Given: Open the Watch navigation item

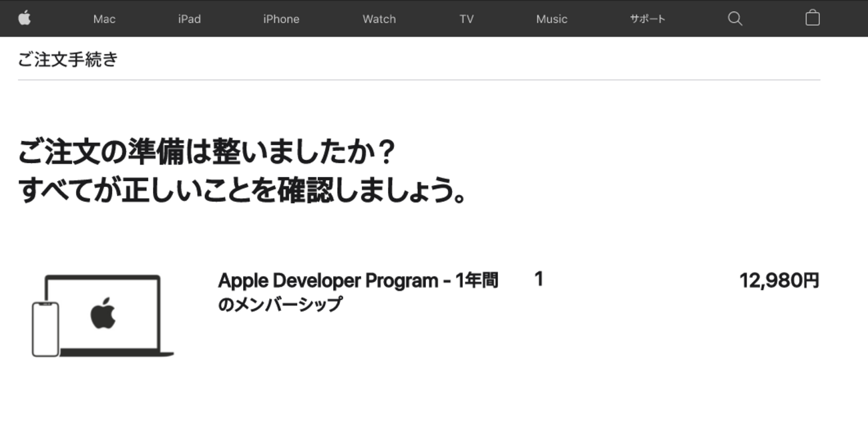Looking at the screenshot, I should point(379,19).
